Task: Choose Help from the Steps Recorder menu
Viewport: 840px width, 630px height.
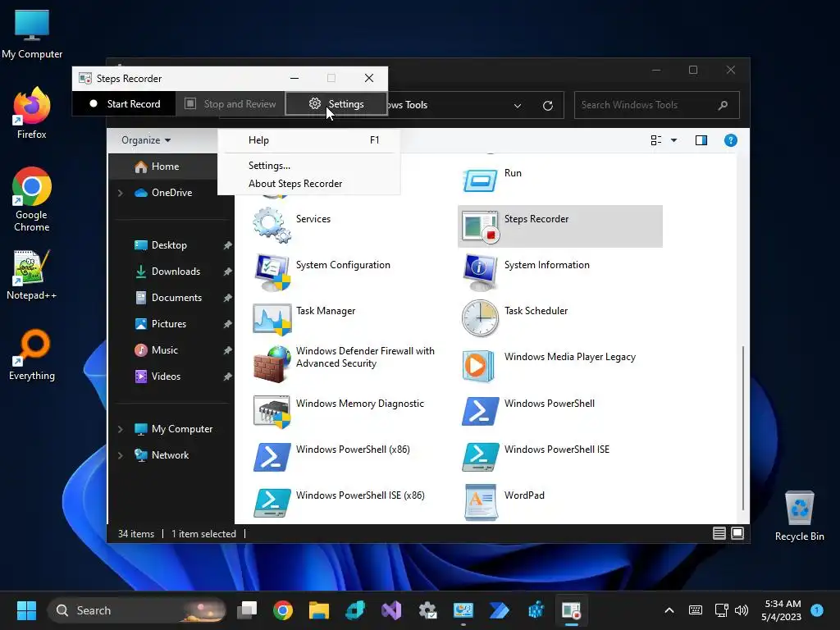Action: click(309, 140)
